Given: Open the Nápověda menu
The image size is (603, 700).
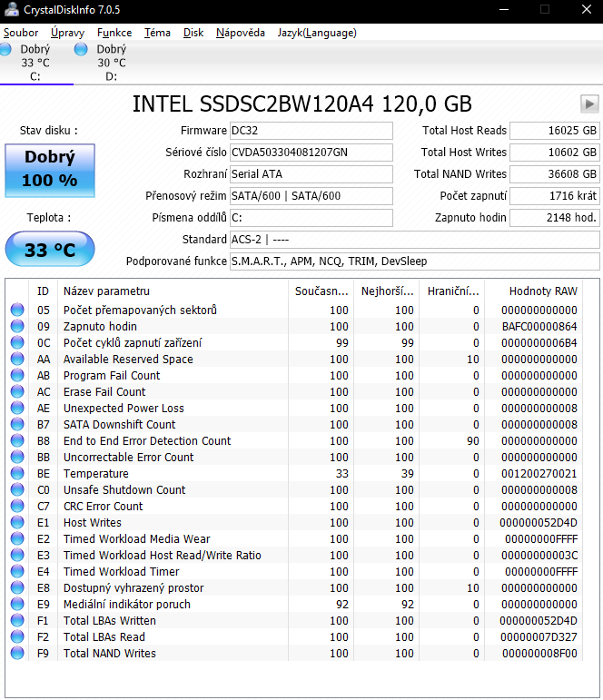Looking at the screenshot, I should pos(241,33).
